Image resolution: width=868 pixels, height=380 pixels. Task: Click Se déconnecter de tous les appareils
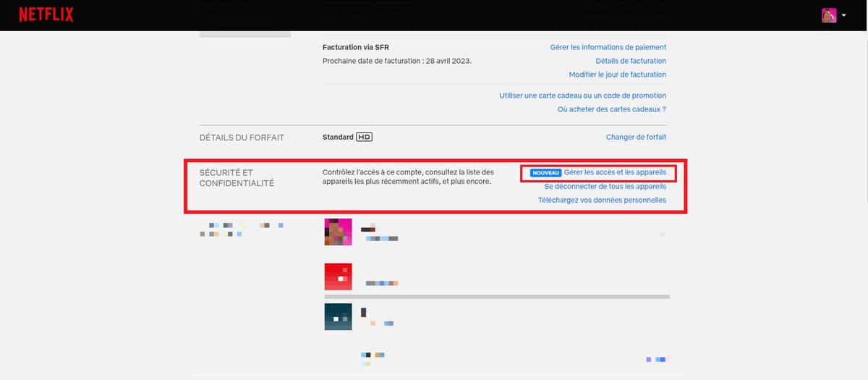pos(605,187)
